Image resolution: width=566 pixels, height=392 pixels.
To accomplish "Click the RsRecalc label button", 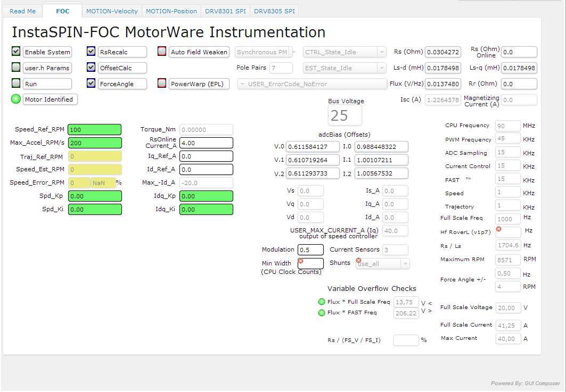I will point(122,52).
